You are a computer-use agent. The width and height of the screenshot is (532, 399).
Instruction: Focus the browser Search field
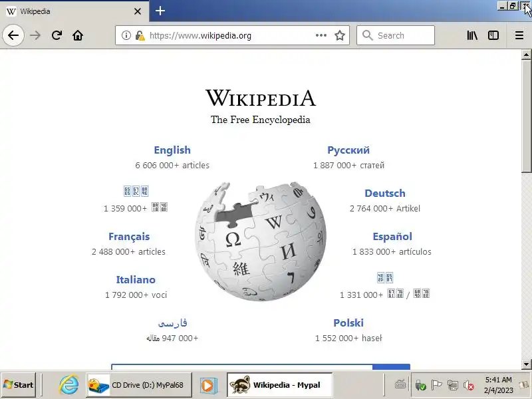[x=396, y=35]
